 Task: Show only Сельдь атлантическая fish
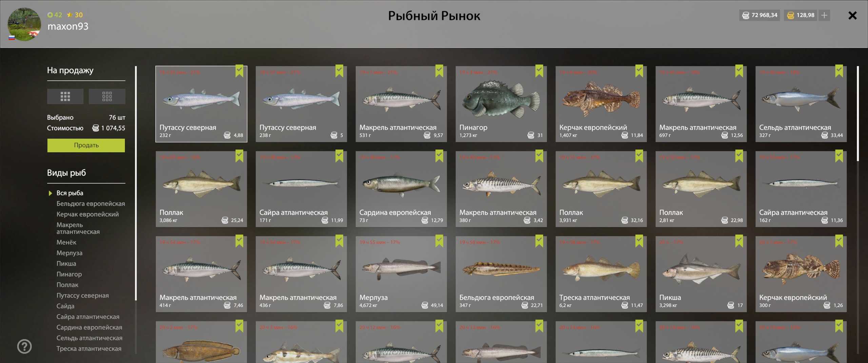point(89,338)
